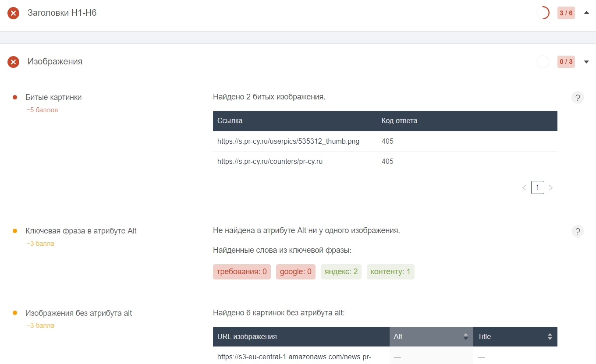Toggle the Изображения section arrow
This screenshot has height=364, width=596.
586,62
